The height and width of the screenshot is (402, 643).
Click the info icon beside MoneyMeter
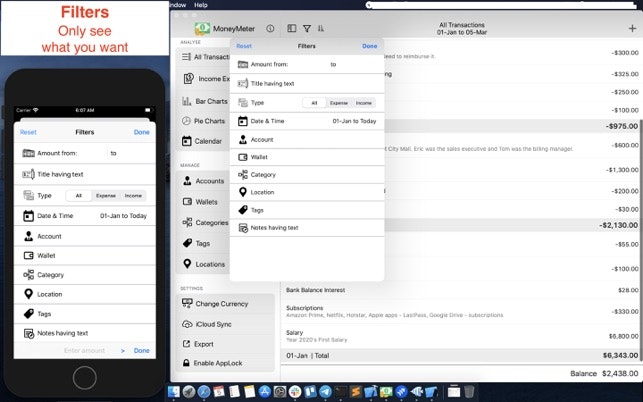point(270,28)
